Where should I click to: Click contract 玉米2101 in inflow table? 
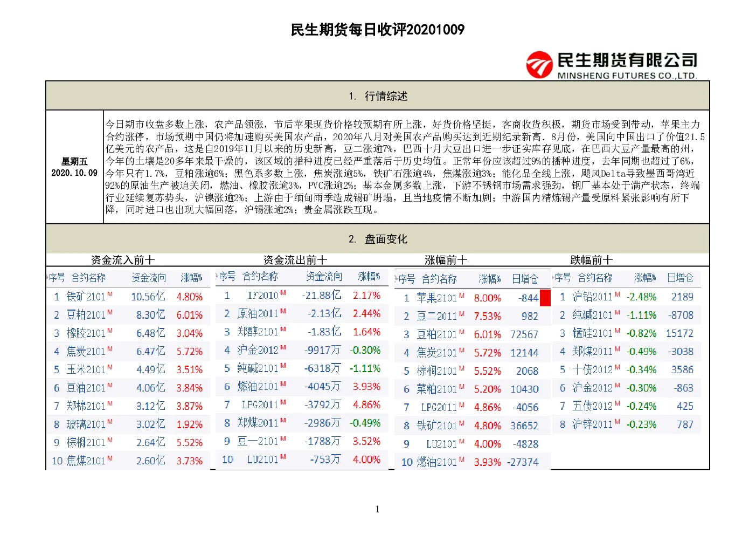point(86,369)
